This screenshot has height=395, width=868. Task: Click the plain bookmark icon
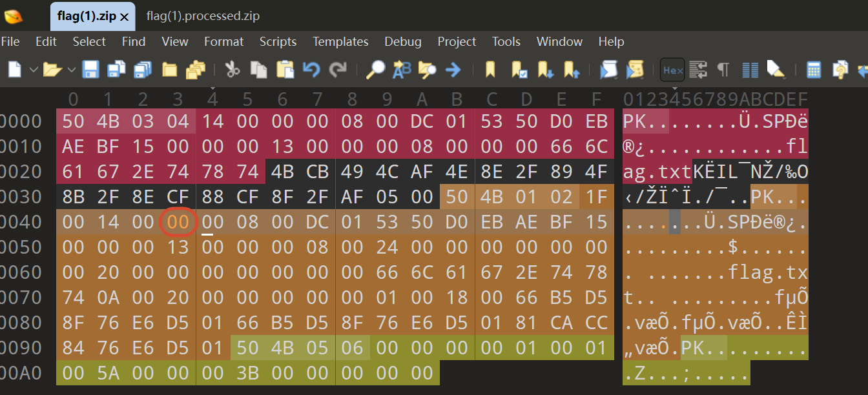(x=490, y=69)
